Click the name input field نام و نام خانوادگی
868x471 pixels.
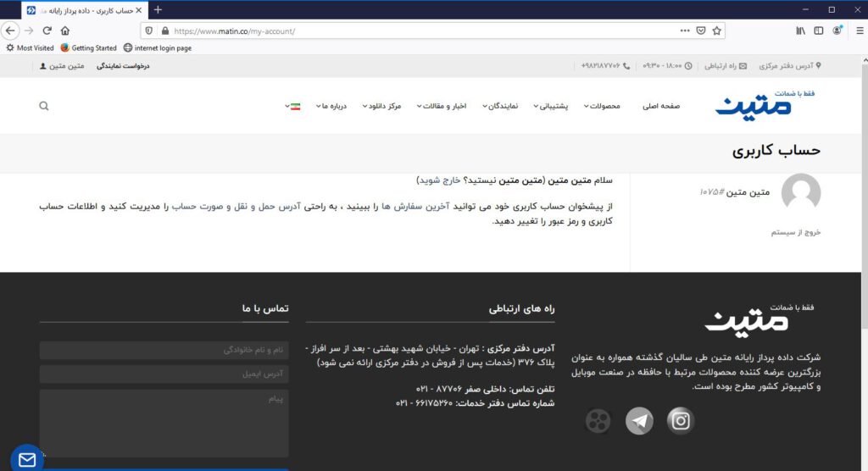pos(164,350)
